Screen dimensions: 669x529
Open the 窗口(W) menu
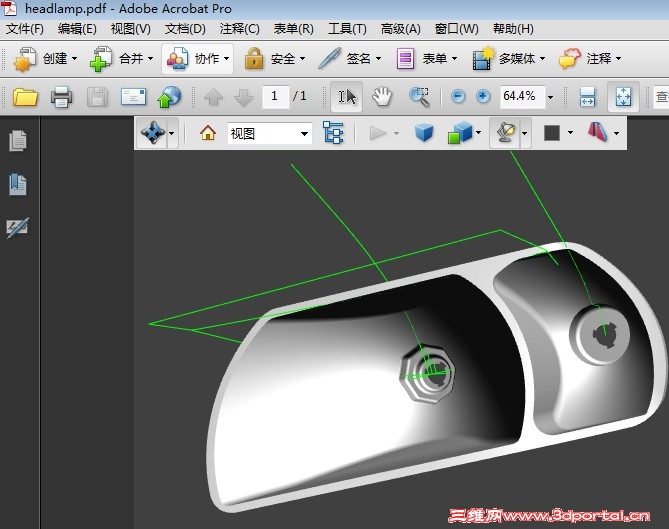click(x=457, y=29)
